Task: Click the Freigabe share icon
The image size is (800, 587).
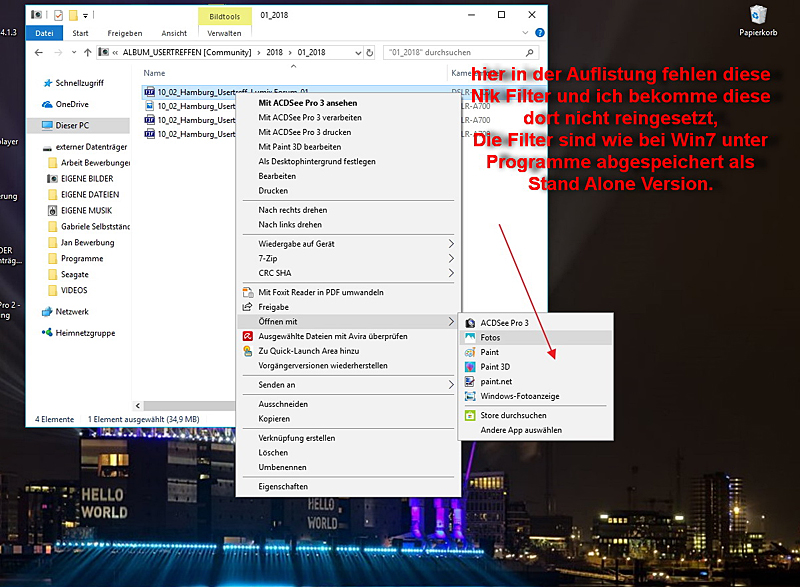Action: click(248, 307)
